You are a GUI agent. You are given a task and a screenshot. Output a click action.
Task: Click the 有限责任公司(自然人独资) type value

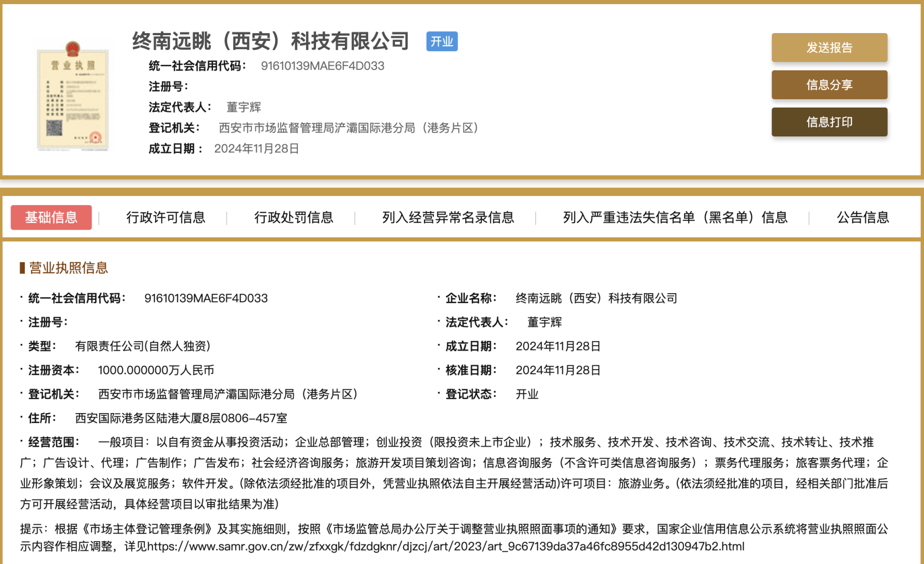tap(143, 346)
